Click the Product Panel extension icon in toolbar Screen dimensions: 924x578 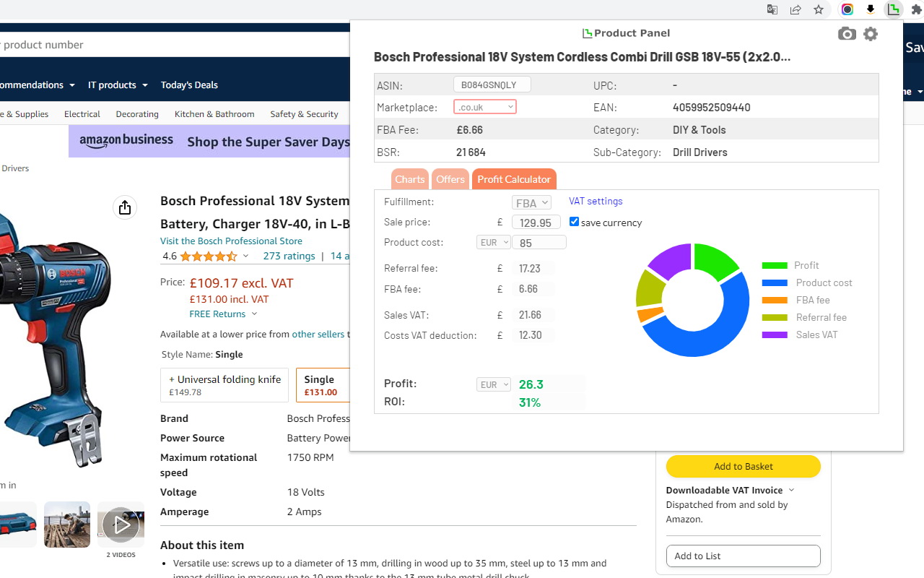coord(894,9)
